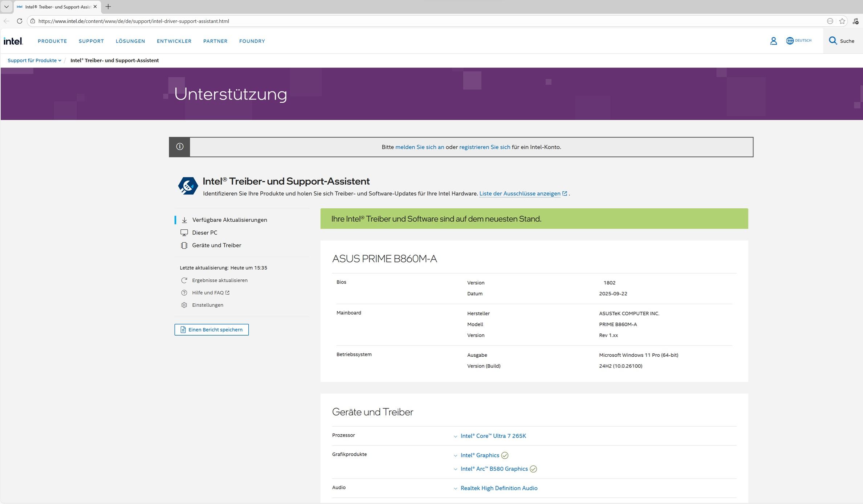Open Einstellungen via the gear icon
The image size is (863, 504).
(x=184, y=305)
